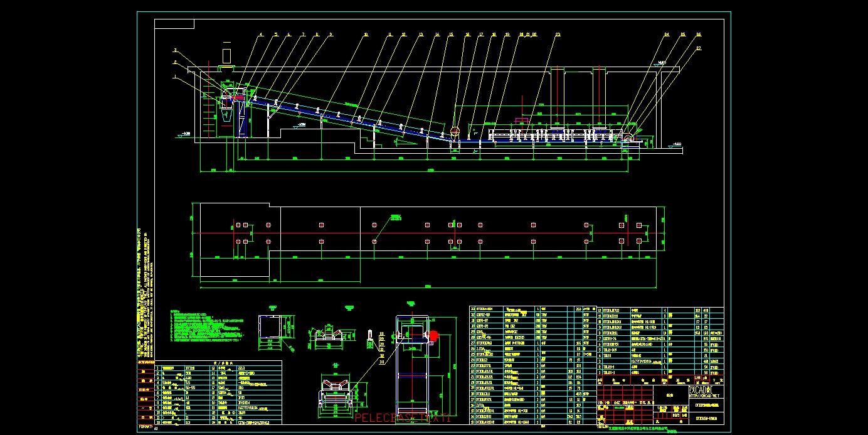Click the FORMAT label at bottom left
The image size is (868, 435).
[x=145, y=426]
